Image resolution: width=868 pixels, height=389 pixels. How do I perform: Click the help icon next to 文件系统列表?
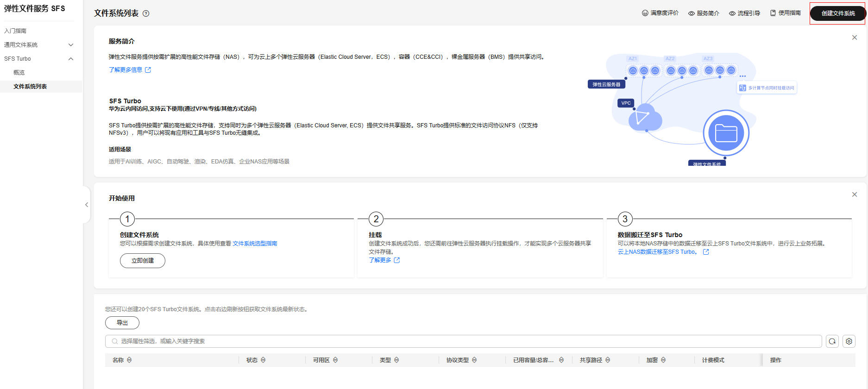pyautogui.click(x=146, y=13)
